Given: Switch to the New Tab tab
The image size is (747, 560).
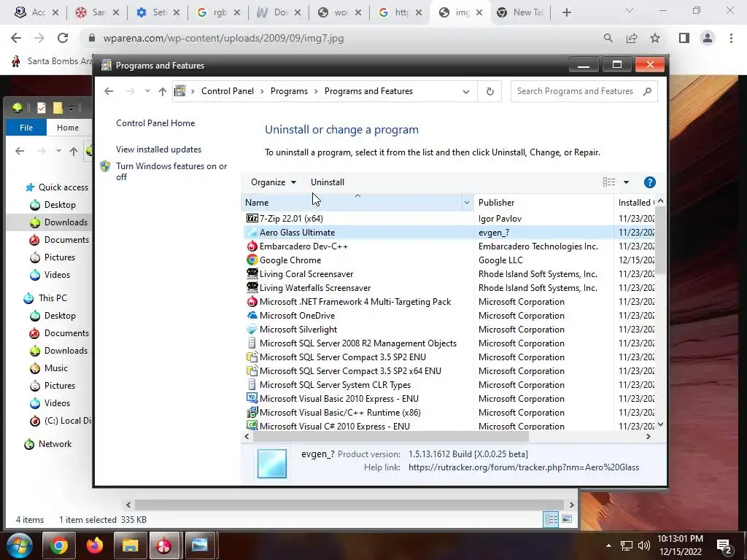Looking at the screenshot, I should click(521, 12).
